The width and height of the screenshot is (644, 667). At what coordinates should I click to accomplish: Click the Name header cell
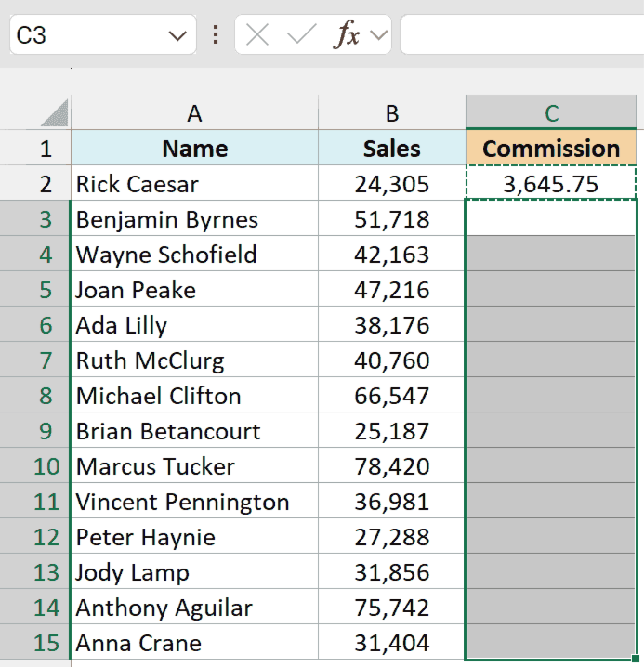(x=194, y=148)
